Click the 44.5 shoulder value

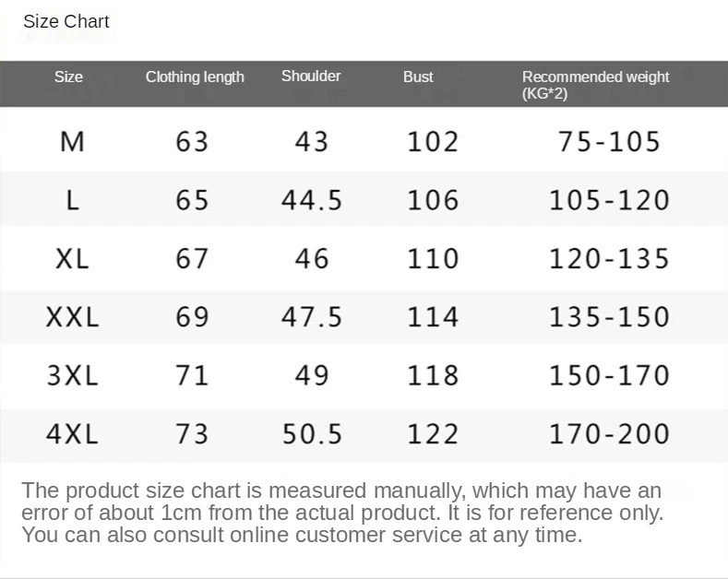coord(312,200)
